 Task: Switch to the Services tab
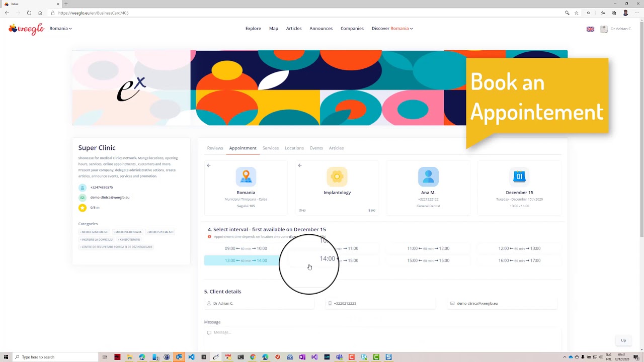(270, 148)
